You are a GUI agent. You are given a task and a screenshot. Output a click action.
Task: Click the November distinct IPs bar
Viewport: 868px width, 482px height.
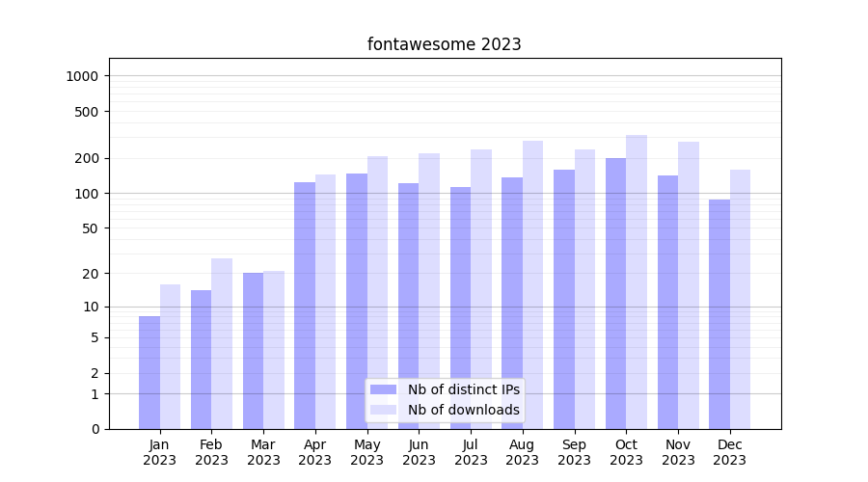(667, 302)
